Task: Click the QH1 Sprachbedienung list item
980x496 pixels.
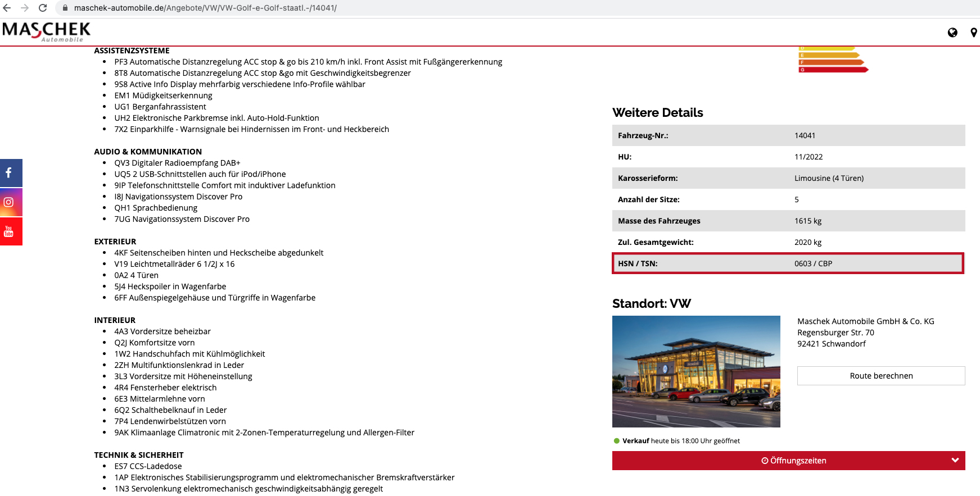Action: [156, 208]
